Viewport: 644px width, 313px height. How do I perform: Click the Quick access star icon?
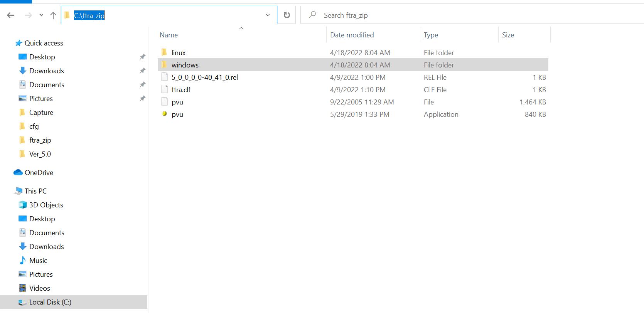19,43
